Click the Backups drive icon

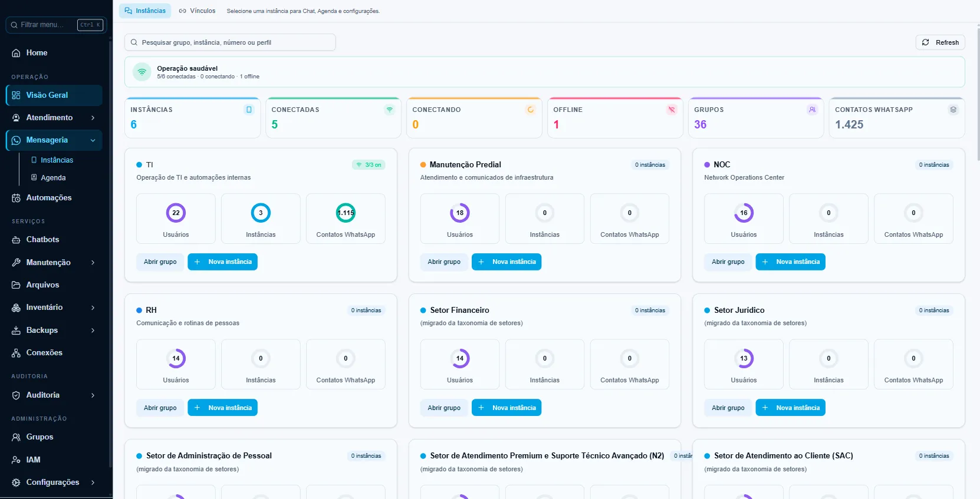point(16,331)
